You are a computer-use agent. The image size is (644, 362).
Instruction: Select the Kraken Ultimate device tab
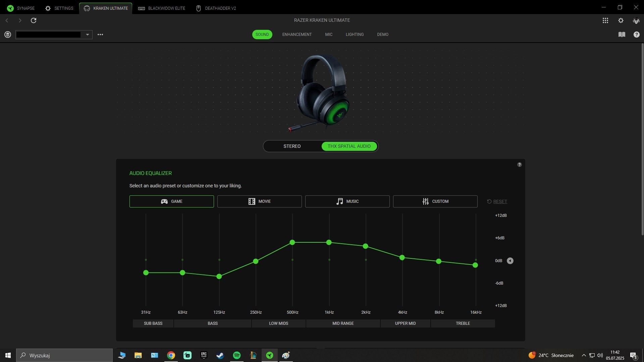pyautogui.click(x=106, y=8)
